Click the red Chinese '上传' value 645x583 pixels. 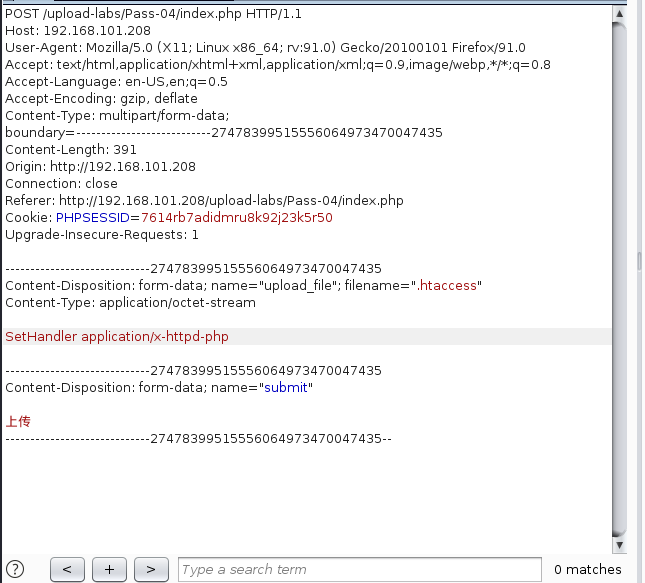[18, 421]
